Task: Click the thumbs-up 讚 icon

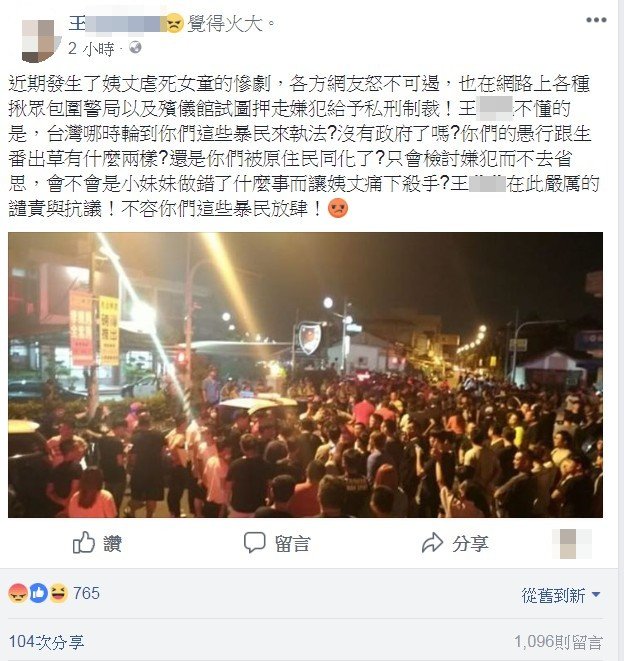Action: coord(83,542)
